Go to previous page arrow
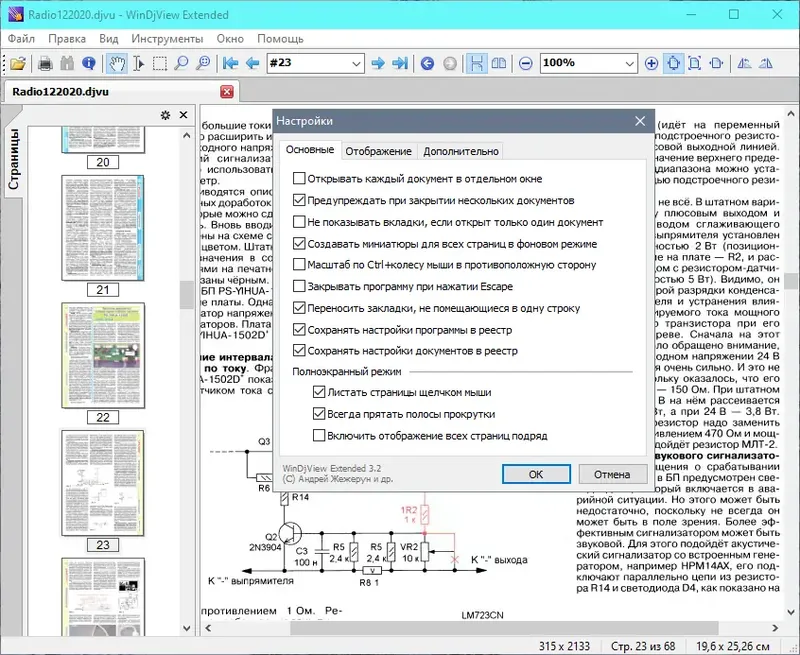This screenshot has width=800, height=655. click(253, 63)
